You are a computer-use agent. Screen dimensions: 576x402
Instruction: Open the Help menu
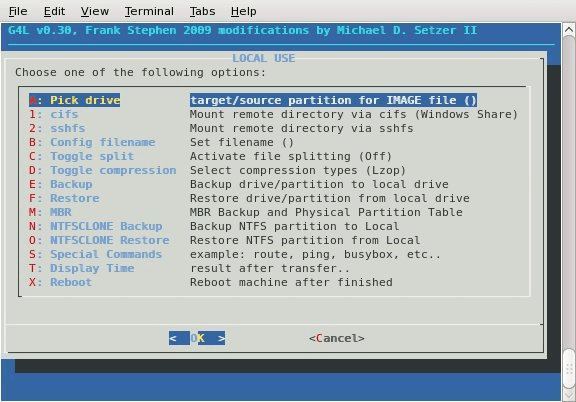[244, 11]
